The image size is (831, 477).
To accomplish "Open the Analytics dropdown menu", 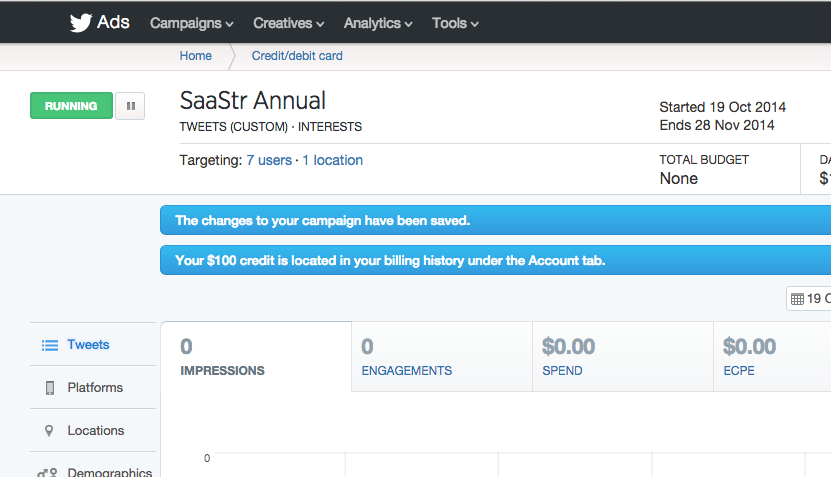I will (378, 23).
